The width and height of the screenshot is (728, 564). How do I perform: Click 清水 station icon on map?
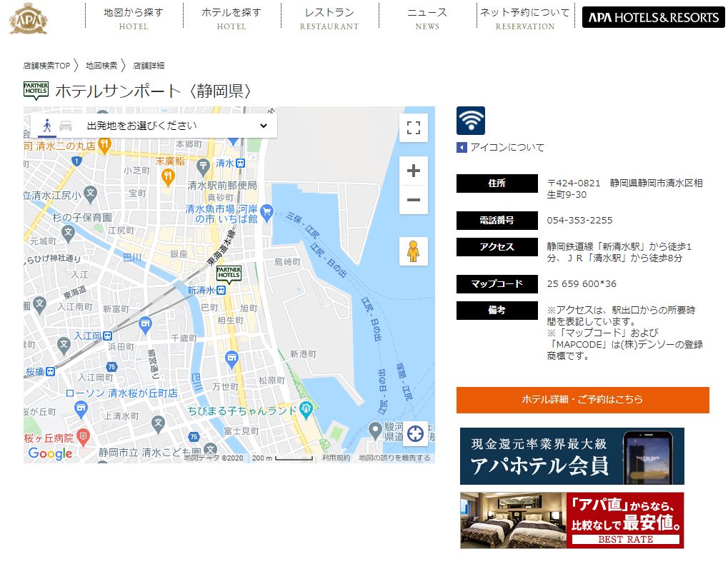coord(240,163)
